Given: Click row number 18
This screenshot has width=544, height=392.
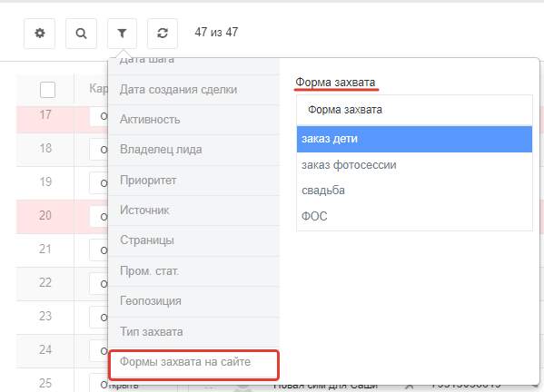Looking at the screenshot, I should pyautogui.click(x=45, y=148).
